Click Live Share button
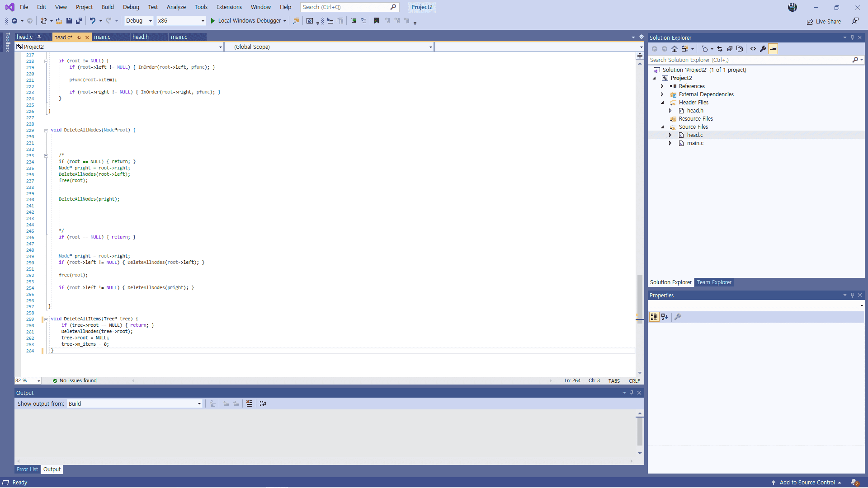The image size is (868, 488). (824, 22)
